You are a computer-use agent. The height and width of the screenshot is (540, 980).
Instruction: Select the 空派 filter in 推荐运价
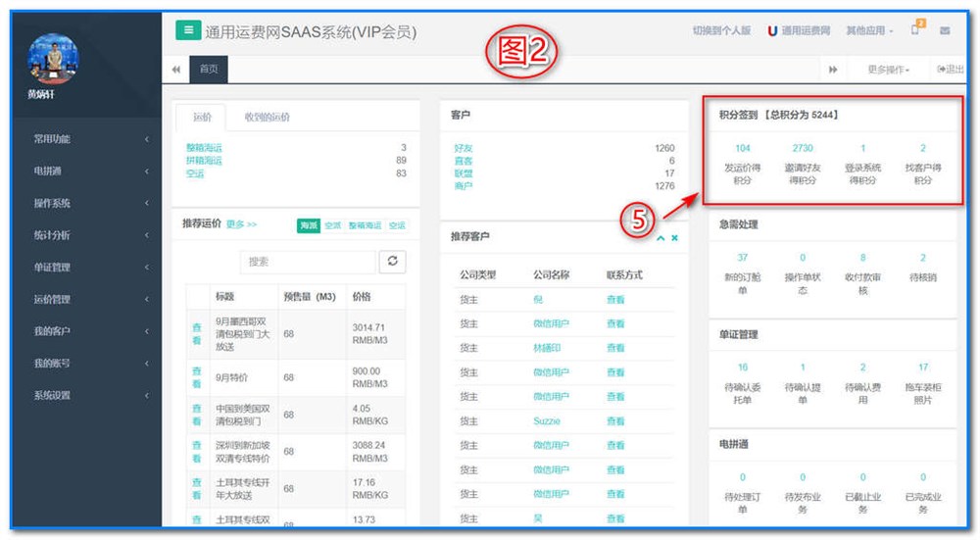pos(333,225)
